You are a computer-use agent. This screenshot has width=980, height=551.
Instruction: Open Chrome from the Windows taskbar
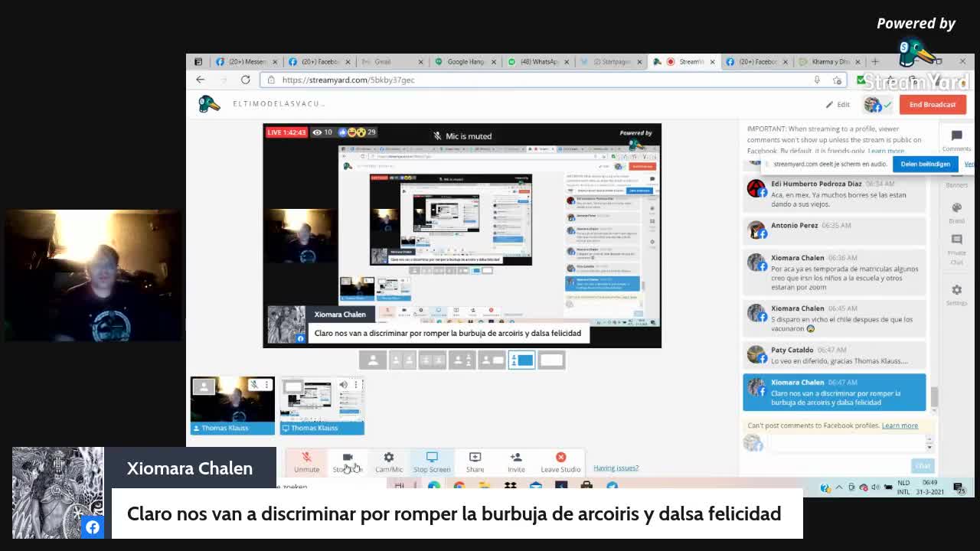click(459, 487)
